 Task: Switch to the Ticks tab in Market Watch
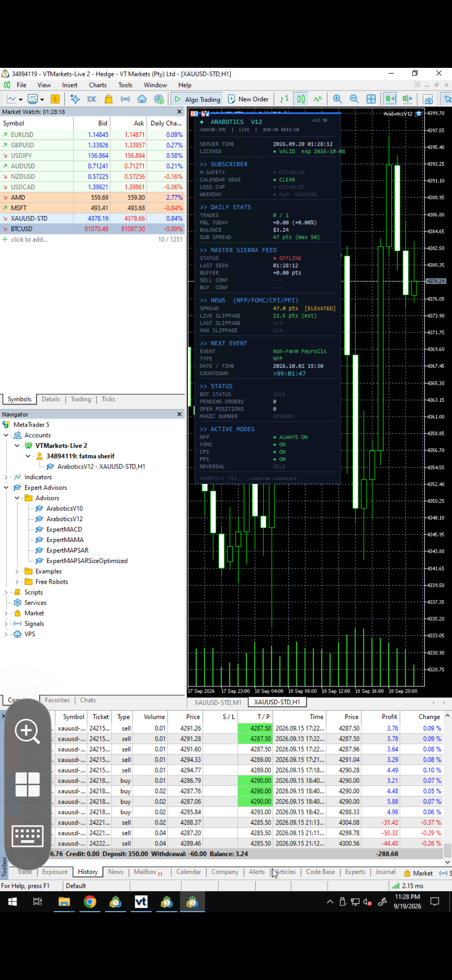pyautogui.click(x=108, y=399)
